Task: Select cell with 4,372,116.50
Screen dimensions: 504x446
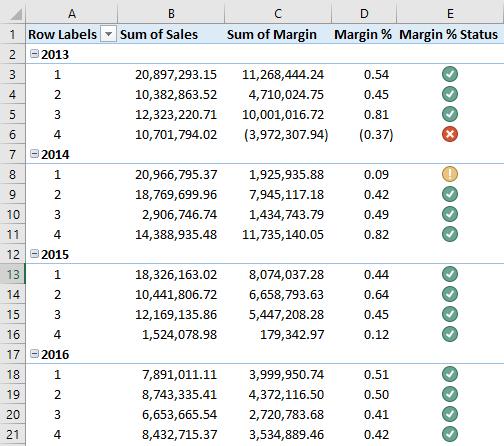Action: [278, 394]
